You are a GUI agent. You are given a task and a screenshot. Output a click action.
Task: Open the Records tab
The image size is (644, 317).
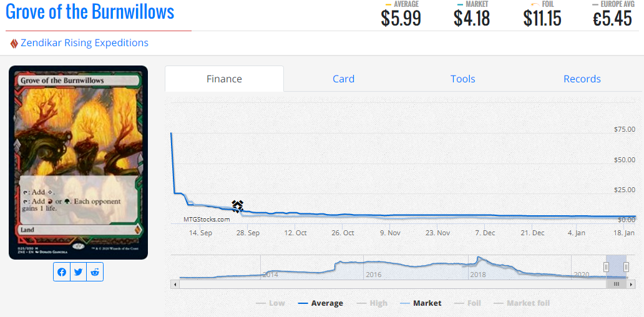click(582, 79)
